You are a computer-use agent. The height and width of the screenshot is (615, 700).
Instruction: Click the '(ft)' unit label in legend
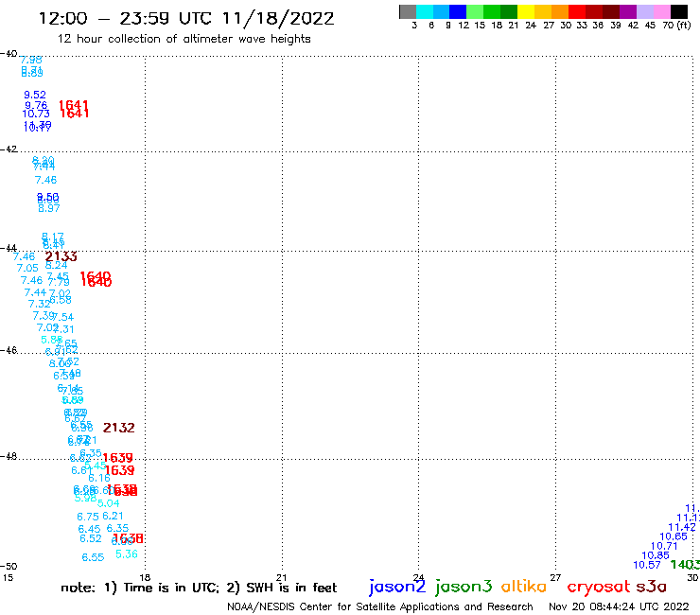[x=683, y=25]
